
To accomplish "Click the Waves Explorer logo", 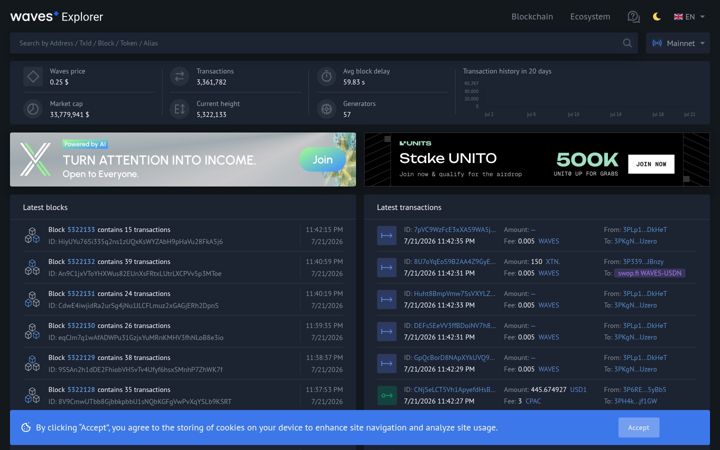I will click(56, 17).
